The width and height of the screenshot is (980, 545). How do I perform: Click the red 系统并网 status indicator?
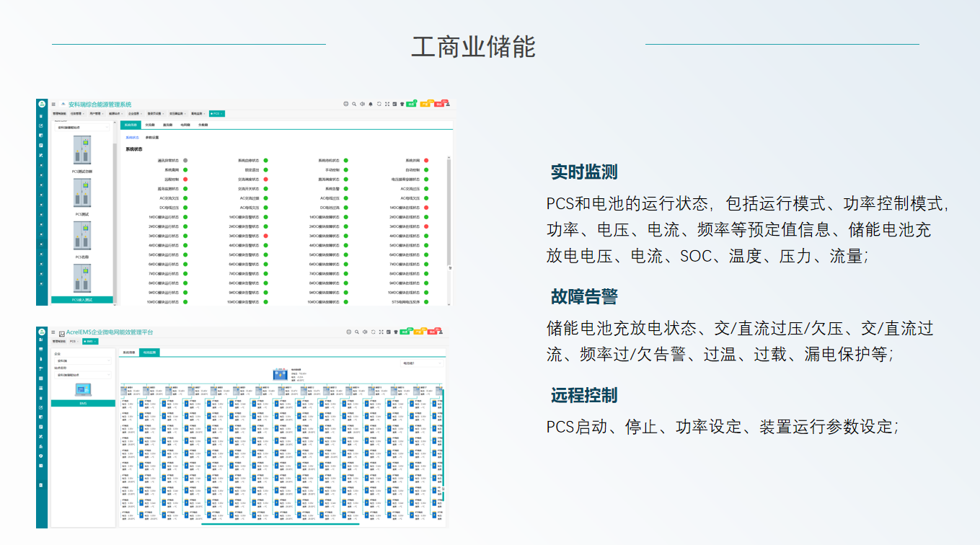(426, 160)
